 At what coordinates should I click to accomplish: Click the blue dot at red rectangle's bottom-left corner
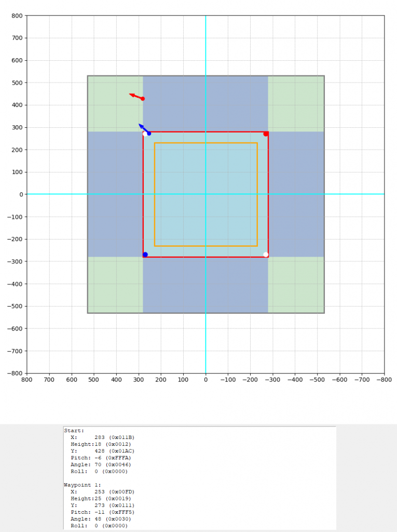tap(145, 255)
